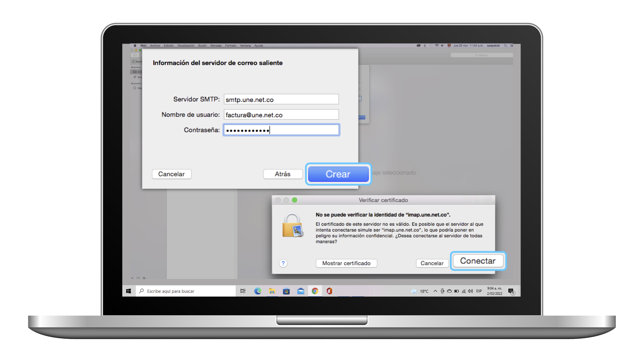644x362 pixels.
Task: Open the Archivo menu
Action: click(x=155, y=45)
